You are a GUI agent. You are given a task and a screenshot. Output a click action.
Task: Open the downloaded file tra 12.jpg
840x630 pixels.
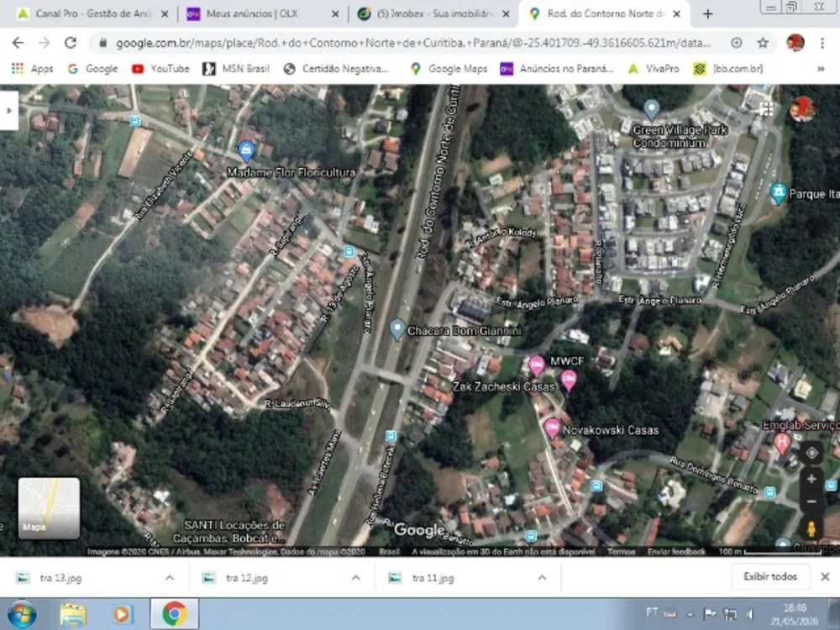pos(246,578)
